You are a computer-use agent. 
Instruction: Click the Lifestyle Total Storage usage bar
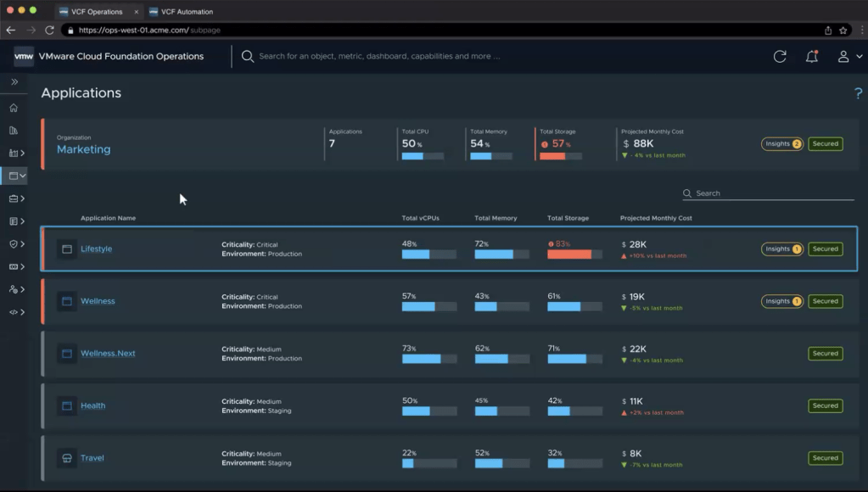coord(574,254)
